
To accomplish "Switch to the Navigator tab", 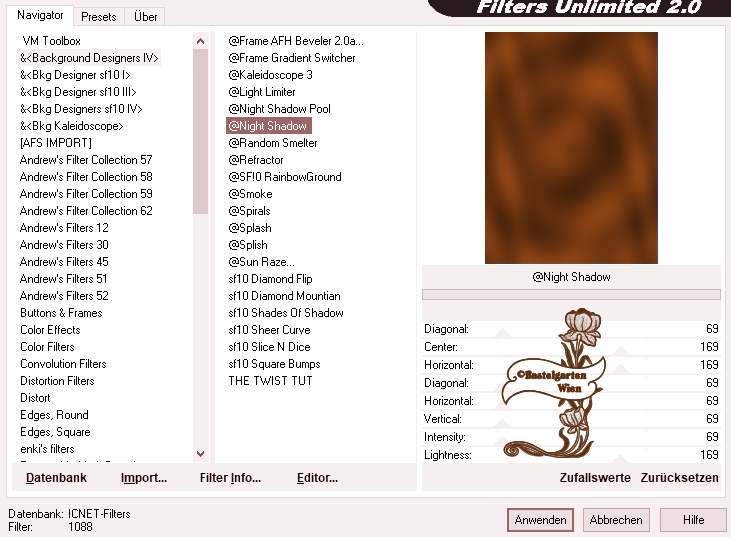I will pos(40,15).
